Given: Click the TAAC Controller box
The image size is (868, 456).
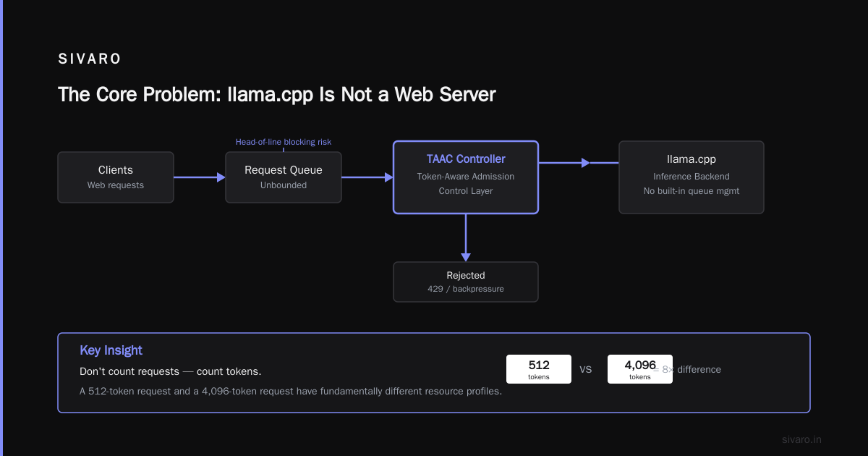Looking at the screenshot, I should pos(466,177).
